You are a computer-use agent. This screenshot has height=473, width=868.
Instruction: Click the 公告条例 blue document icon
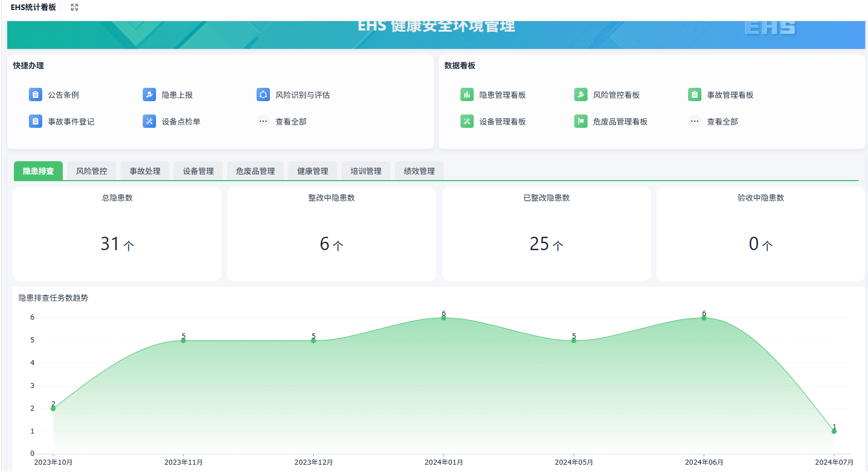point(34,94)
